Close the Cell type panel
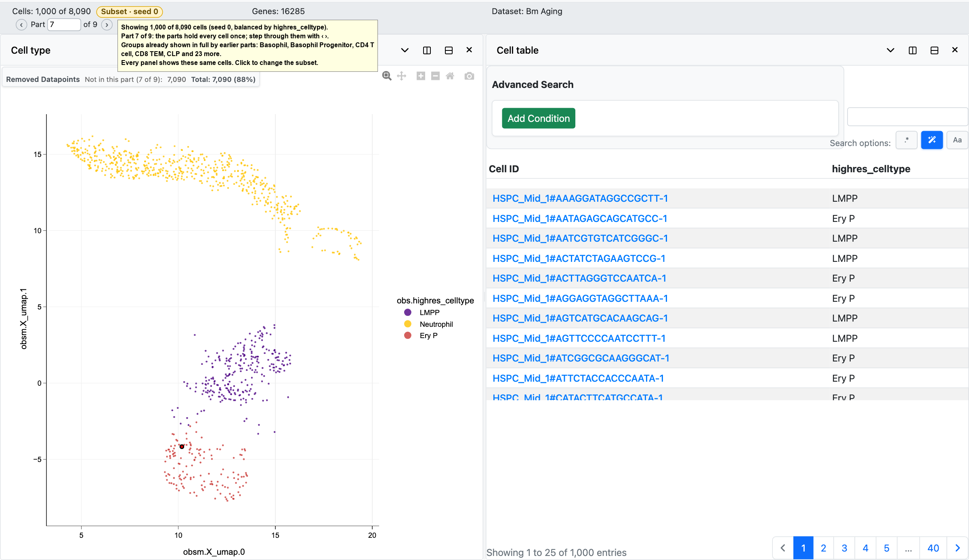Image resolution: width=969 pixels, height=560 pixels. coord(469,50)
